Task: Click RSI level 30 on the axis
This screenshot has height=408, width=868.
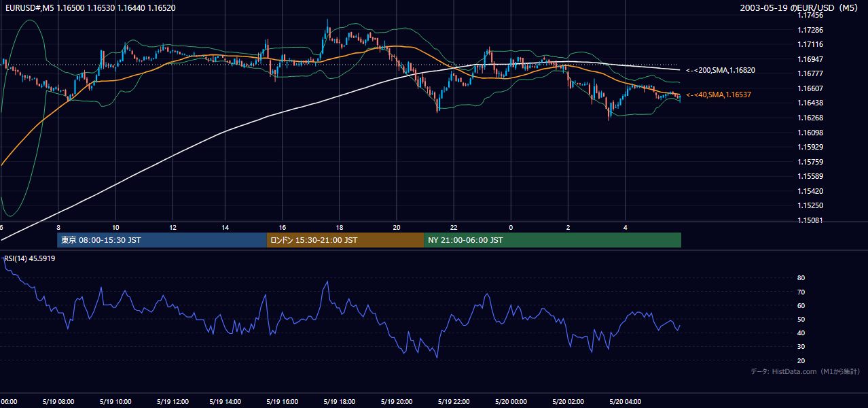Action: point(801,347)
